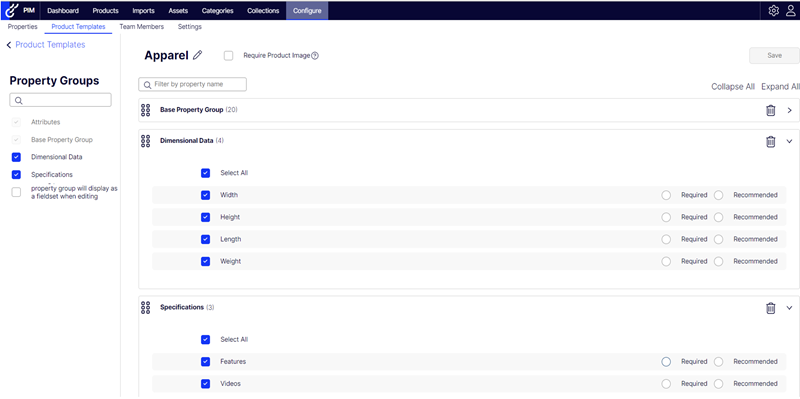The image size is (800, 399).
Task: Click the Apparel template title
Action: [166, 56]
